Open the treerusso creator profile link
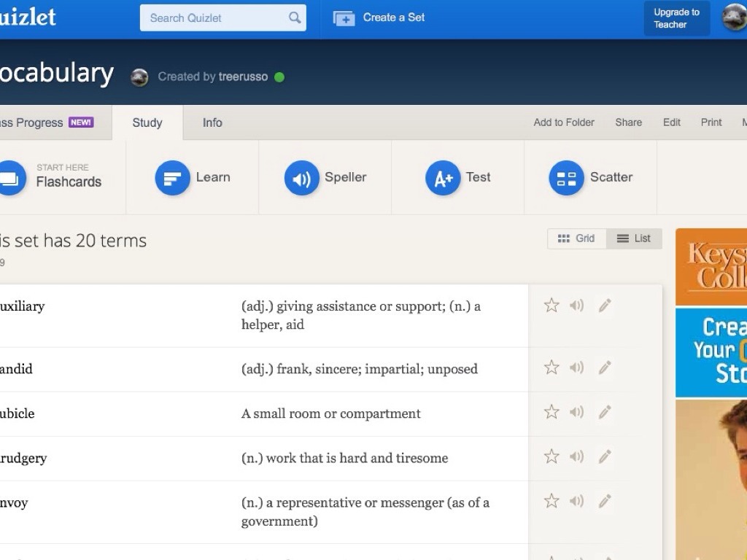Viewport: 747px width, 560px height. (x=243, y=77)
